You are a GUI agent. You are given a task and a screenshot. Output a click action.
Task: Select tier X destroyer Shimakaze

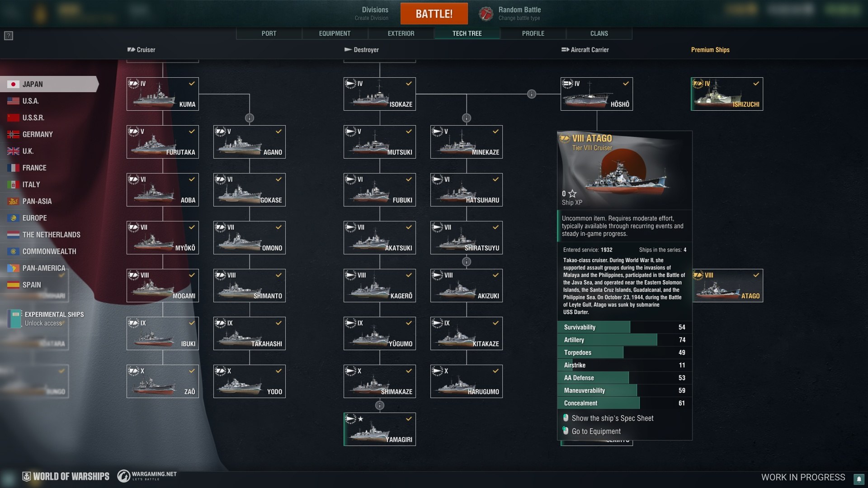[380, 381]
